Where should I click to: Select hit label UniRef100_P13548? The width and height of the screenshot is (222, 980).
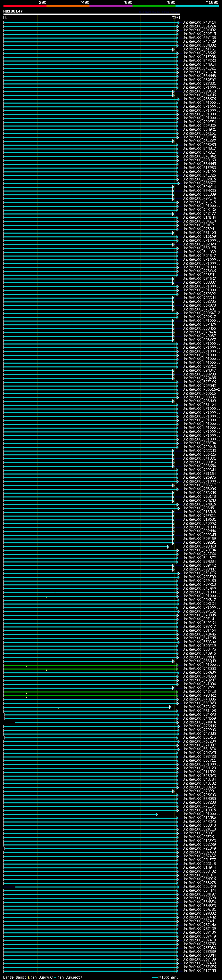pos(199,512)
